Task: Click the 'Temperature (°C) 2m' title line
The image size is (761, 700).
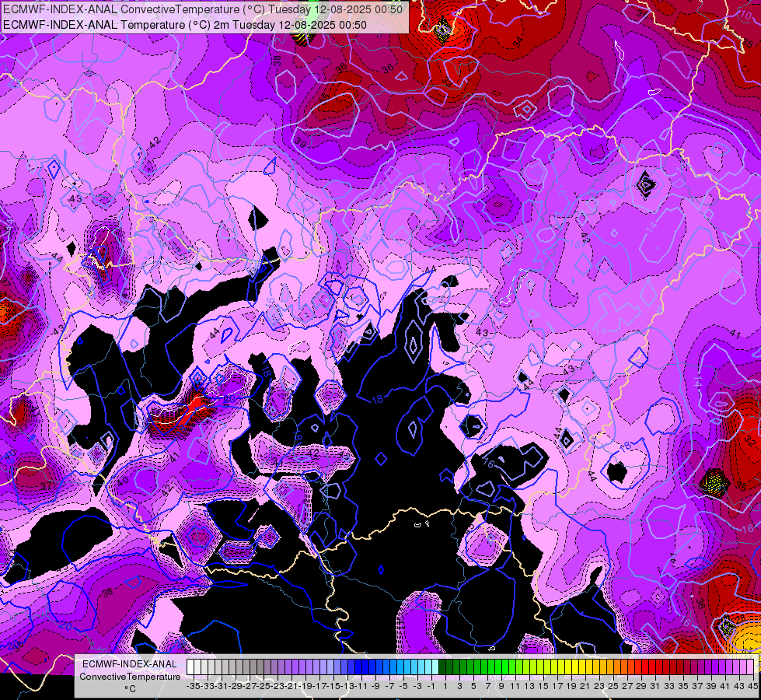Action: [x=185, y=25]
